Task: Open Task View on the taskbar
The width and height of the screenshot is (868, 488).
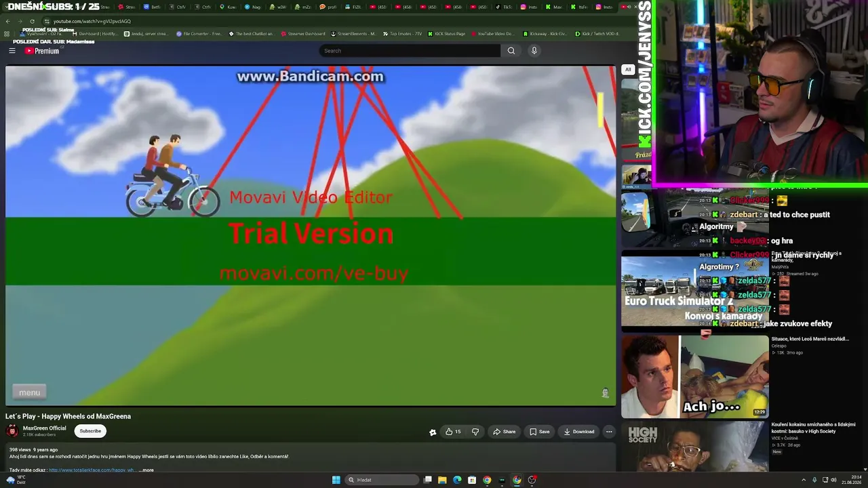Action: pos(428,480)
